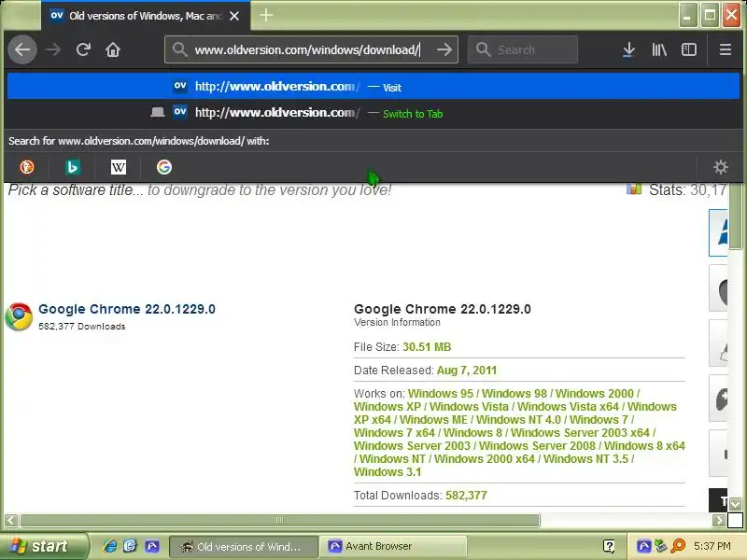Viewport: 747px width, 560px height.
Task: Close the Old versions of Windows tab
Action: pyautogui.click(x=234, y=16)
